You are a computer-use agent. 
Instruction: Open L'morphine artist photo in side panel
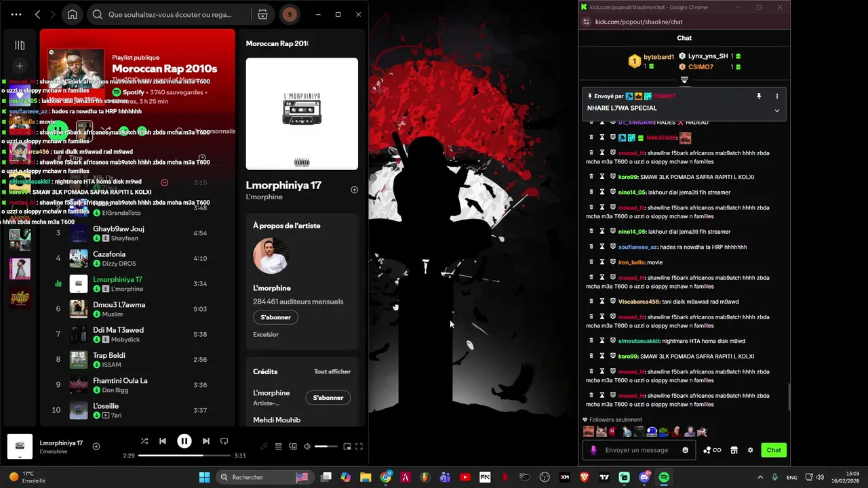click(x=271, y=256)
